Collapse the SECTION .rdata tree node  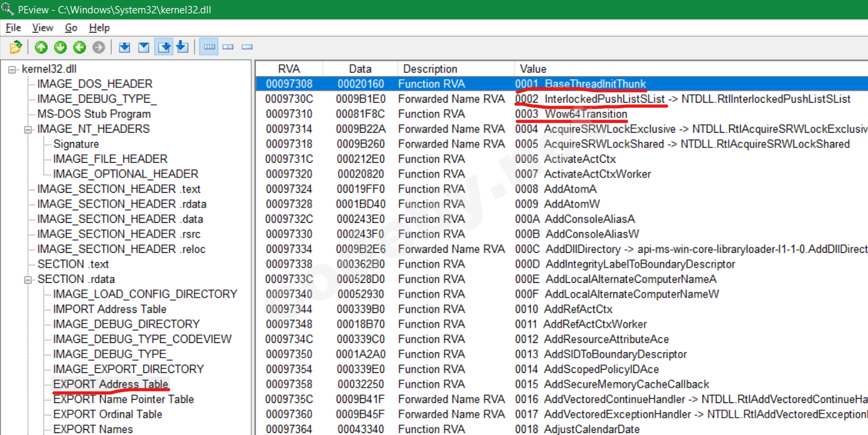tap(29, 280)
